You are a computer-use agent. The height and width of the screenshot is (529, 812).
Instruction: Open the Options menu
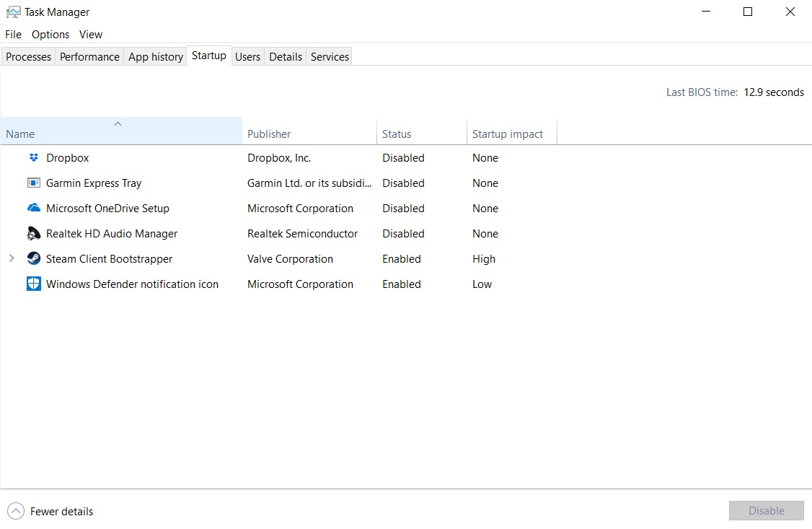pos(50,34)
